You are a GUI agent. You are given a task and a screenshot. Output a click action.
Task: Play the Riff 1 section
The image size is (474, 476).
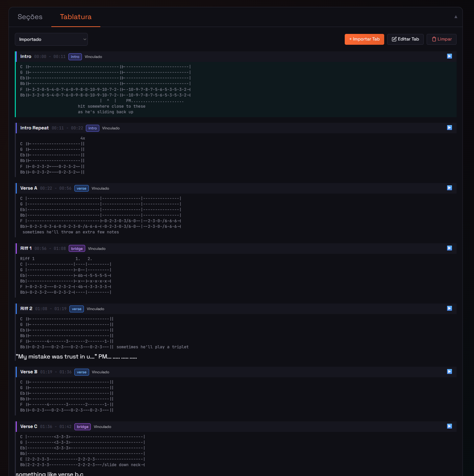pos(449,248)
